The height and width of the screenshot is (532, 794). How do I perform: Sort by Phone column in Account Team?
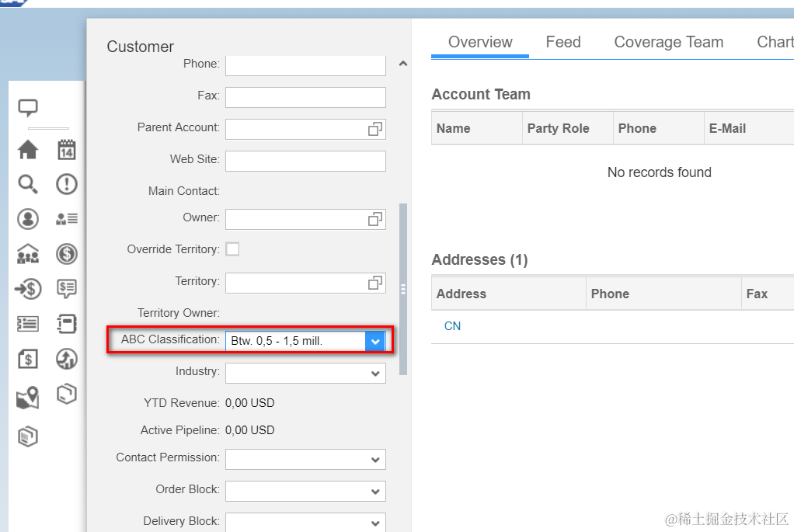click(x=658, y=129)
